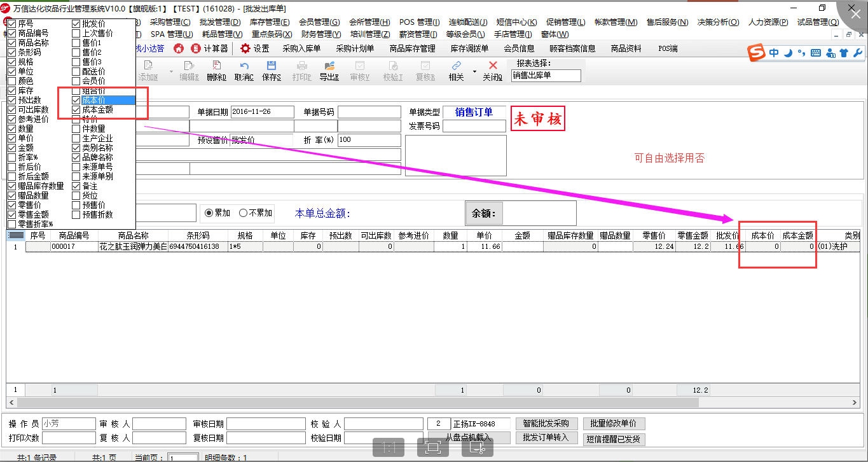Open the 决策分析(O) menu
Viewport: 868px width, 462px height.
(718, 22)
